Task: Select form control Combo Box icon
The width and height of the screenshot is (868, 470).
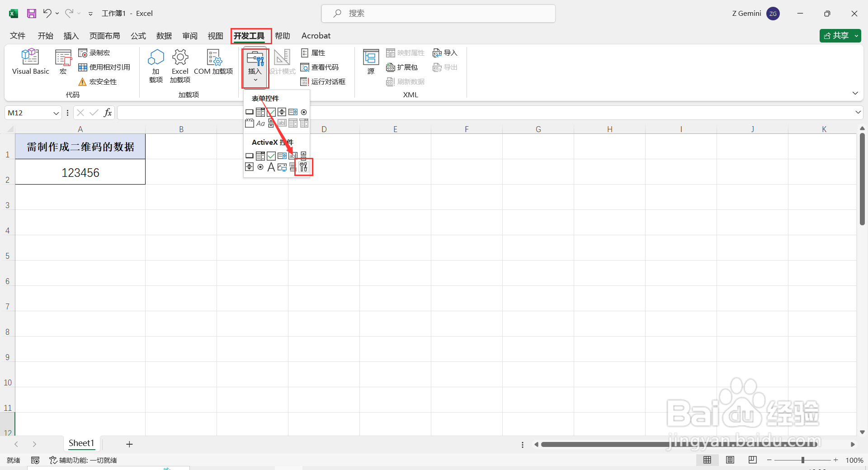Action: click(260, 112)
